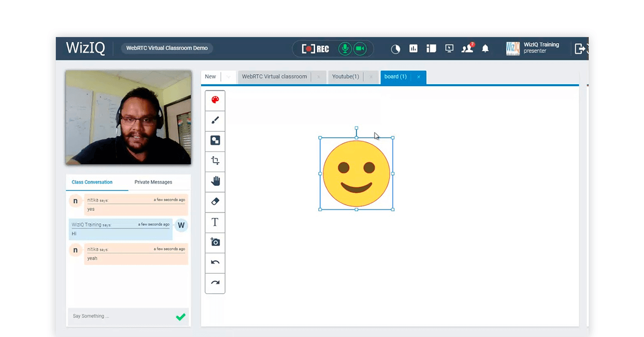Click the presenter webcam video
The image size is (644, 337).
click(128, 117)
